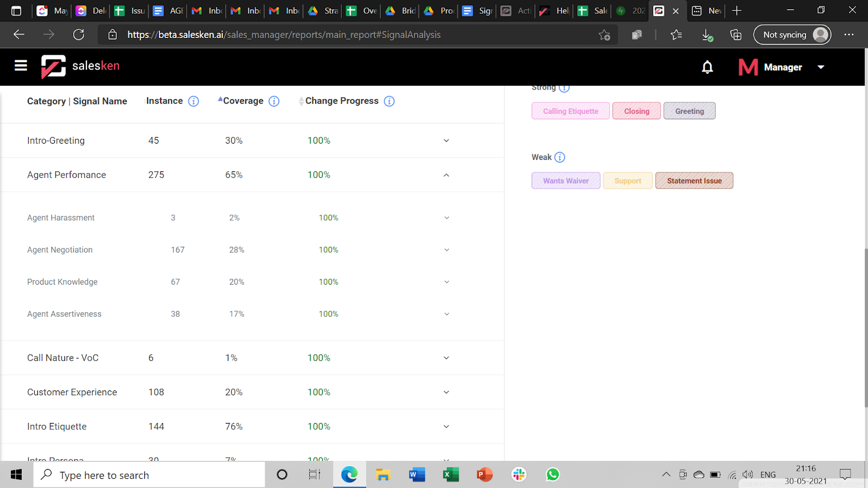This screenshot has height=488, width=868.
Task: Open the browser Downloads panel
Action: 707,35
